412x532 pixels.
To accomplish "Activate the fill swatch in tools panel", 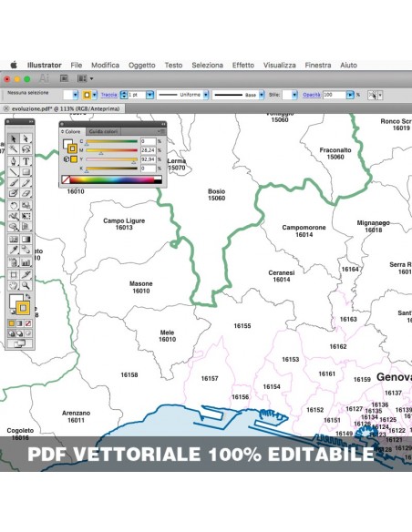I will (x=15, y=300).
